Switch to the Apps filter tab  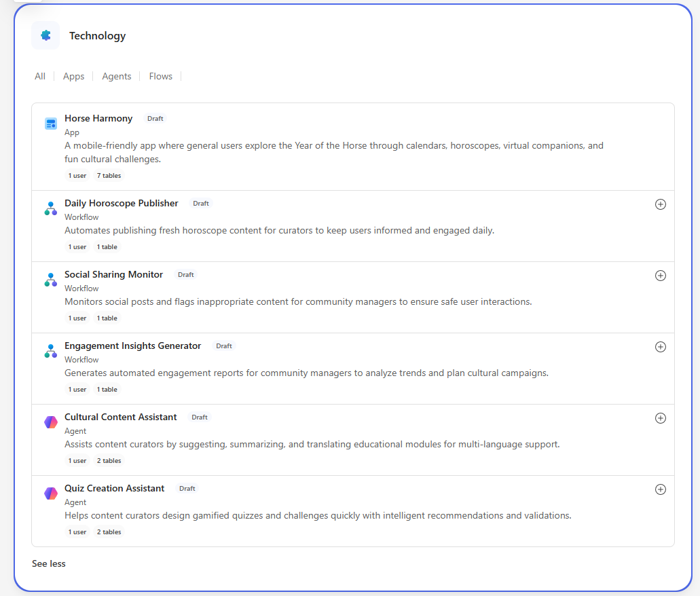tap(73, 76)
